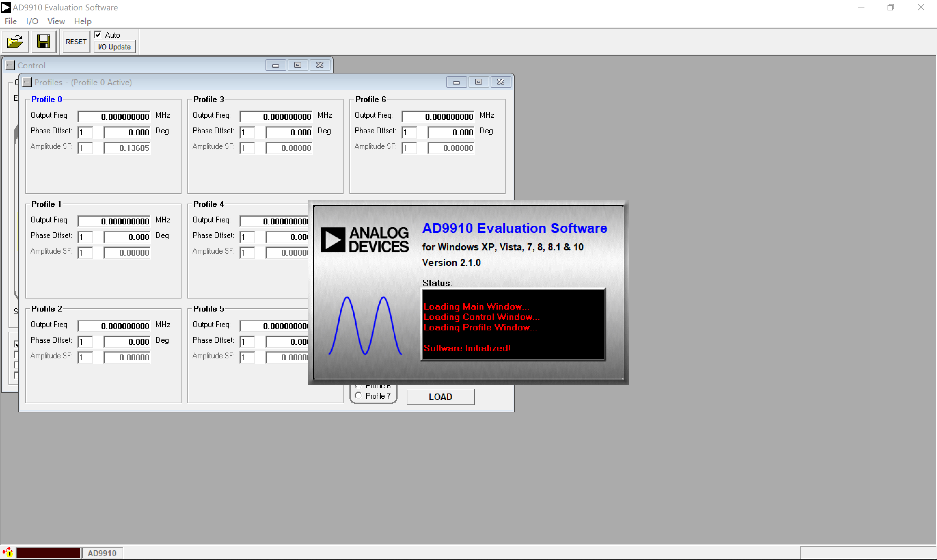Click Profile 4 Phase Offset multiplier field
Image resolution: width=937 pixels, height=560 pixels.
(x=247, y=237)
